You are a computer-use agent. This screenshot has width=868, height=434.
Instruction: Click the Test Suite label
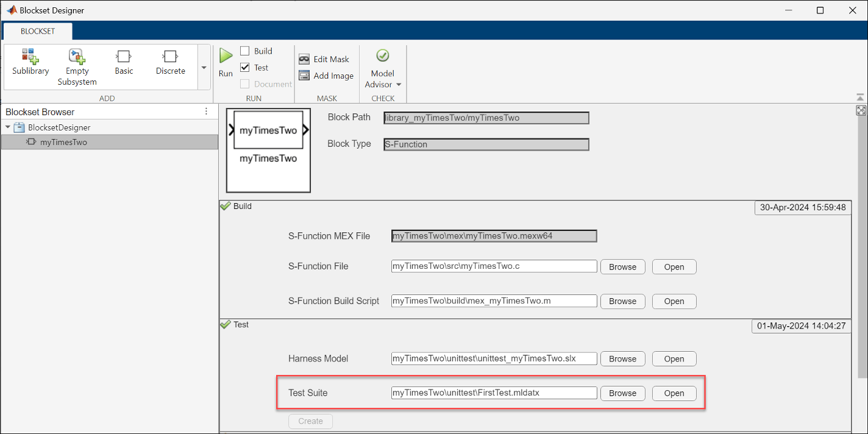[308, 393]
